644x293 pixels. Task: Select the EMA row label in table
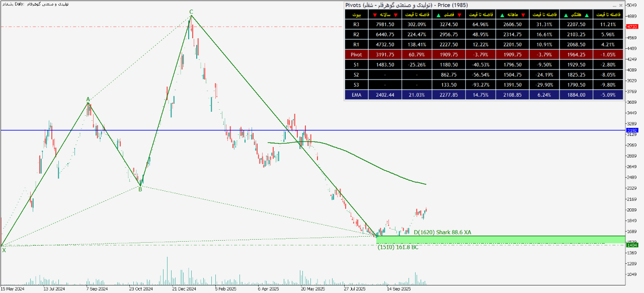tap(356, 95)
